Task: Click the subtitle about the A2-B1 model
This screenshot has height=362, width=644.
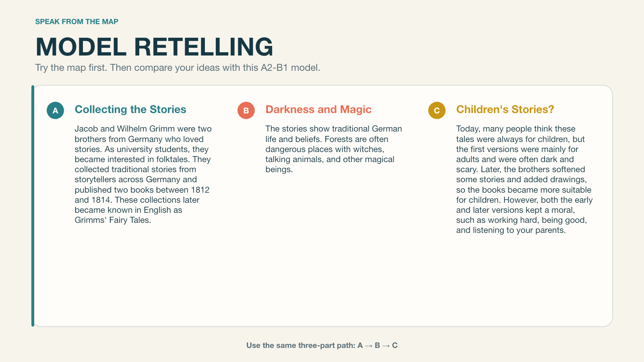Action: tap(178, 68)
